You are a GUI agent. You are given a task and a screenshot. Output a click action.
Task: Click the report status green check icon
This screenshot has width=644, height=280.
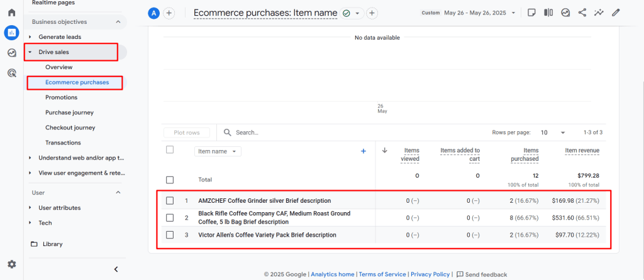[347, 13]
